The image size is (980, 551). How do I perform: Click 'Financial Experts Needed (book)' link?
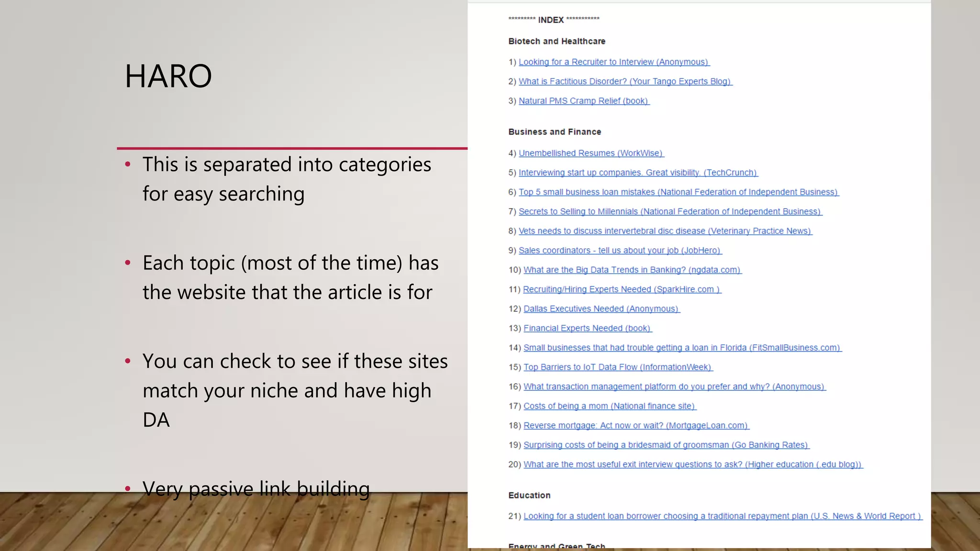coord(588,329)
